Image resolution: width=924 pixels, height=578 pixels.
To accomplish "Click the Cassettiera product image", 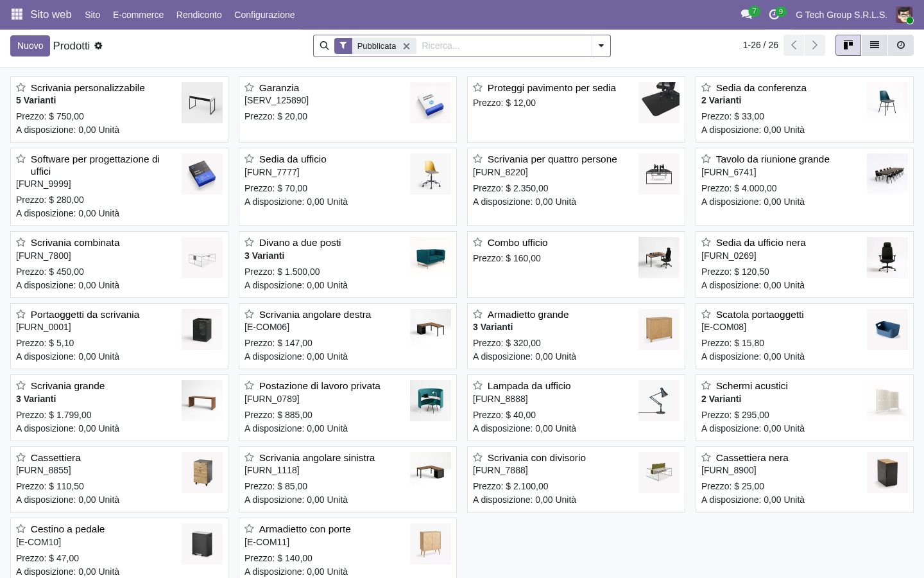I will pyautogui.click(x=202, y=473).
